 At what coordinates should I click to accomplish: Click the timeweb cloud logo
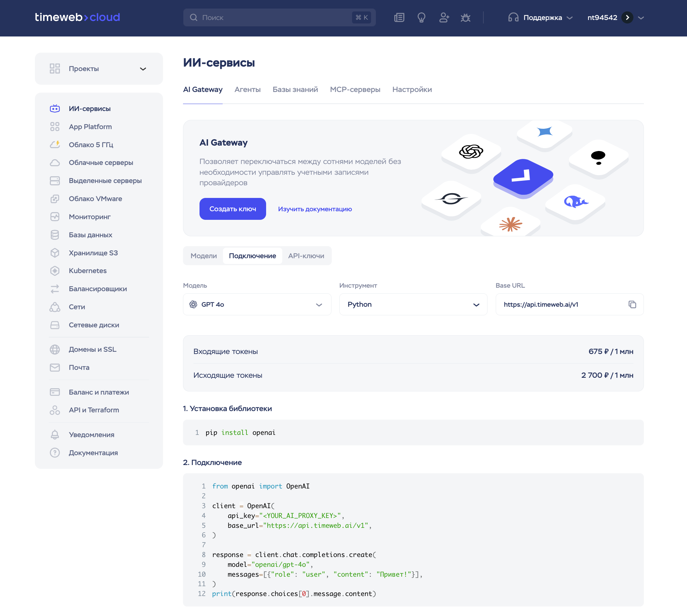77,17
